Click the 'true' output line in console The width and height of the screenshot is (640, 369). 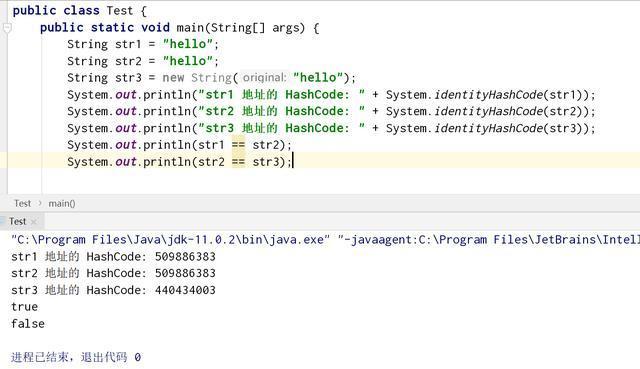coord(24,307)
